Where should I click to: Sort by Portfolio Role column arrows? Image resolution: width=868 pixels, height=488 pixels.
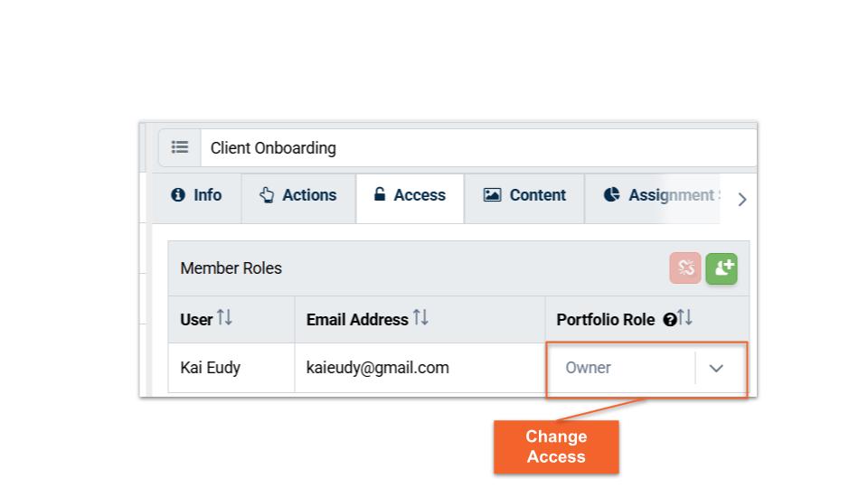[x=685, y=318]
